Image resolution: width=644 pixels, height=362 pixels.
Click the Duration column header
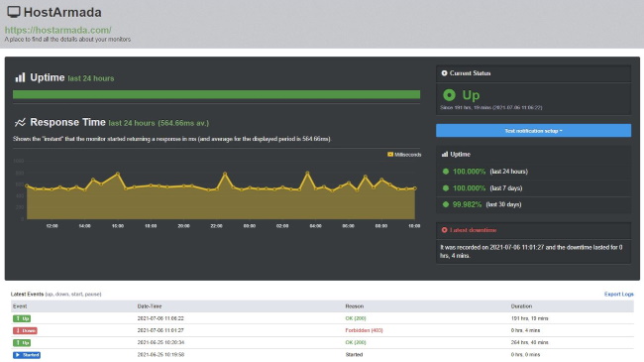tap(521, 306)
